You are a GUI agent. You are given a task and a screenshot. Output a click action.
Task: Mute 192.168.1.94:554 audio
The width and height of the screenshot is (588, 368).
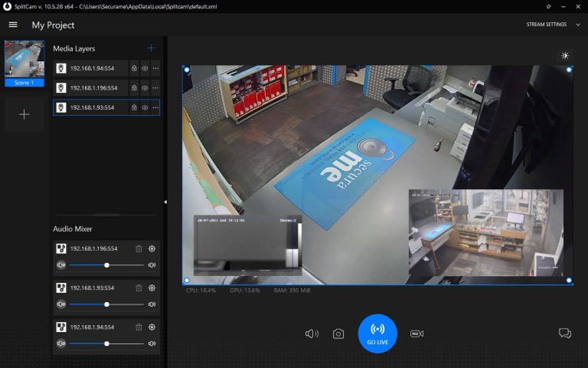point(61,343)
